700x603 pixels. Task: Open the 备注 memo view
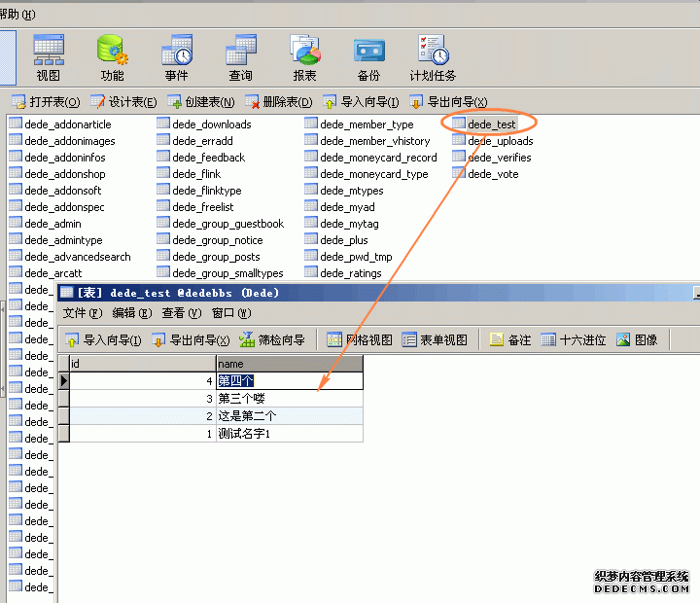[x=510, y=340]
